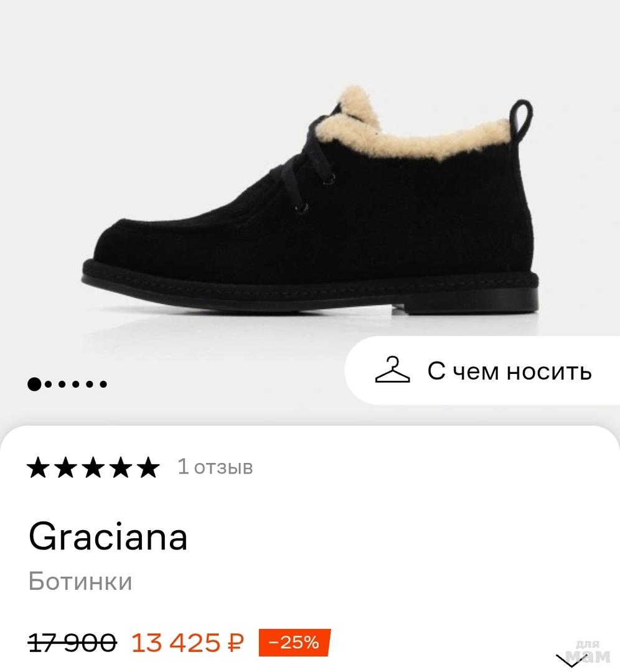Select the last carousel dot
The width and height of the screenshot is (620, 672).
[103, 384]
